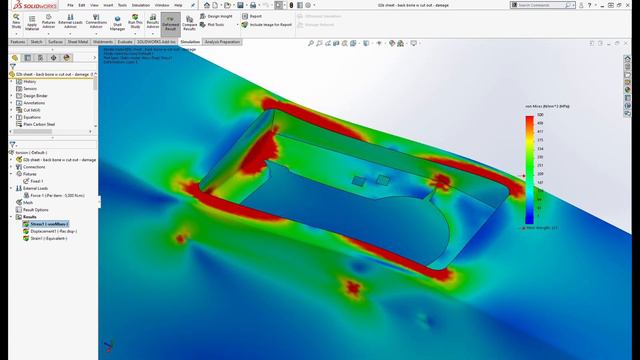Viewport: 640px width, 360px height.
Task: Open the Simulation menu
Action: [x=141, y=5]
